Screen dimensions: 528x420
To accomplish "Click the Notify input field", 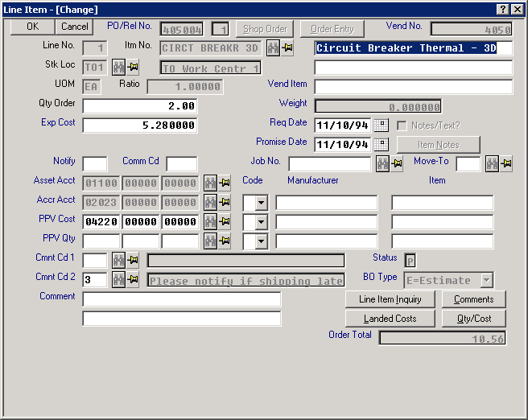I will click(x=95, y=164).
